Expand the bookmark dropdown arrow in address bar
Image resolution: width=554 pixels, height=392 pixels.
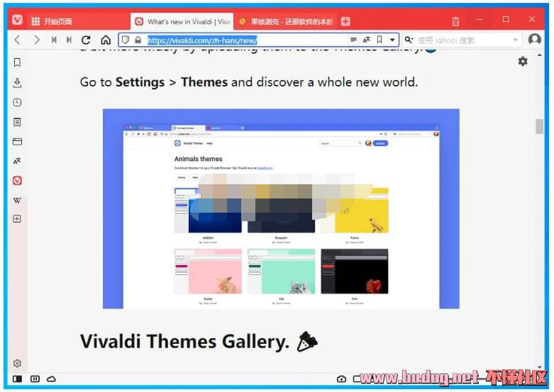pos(392,40)
